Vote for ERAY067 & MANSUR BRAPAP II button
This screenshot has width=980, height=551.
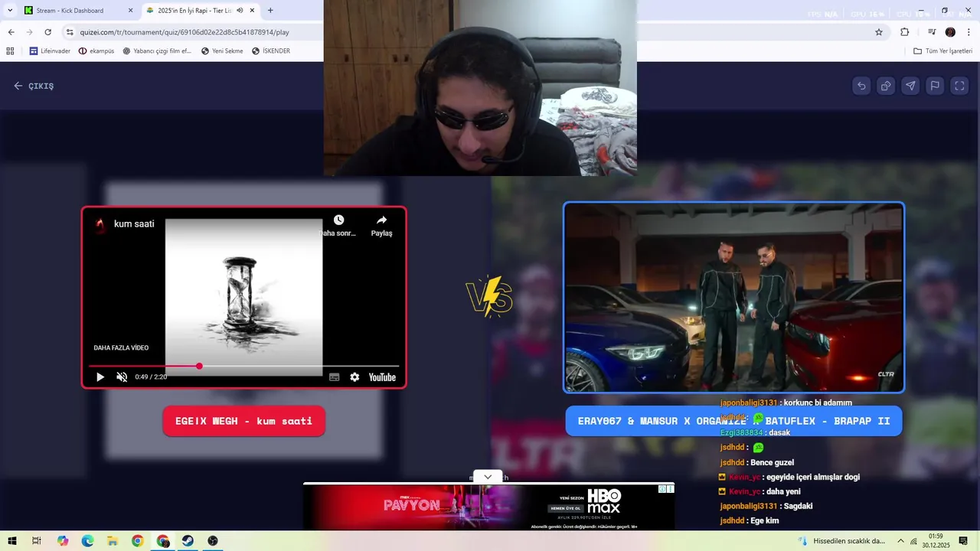[x=733, y=421]
